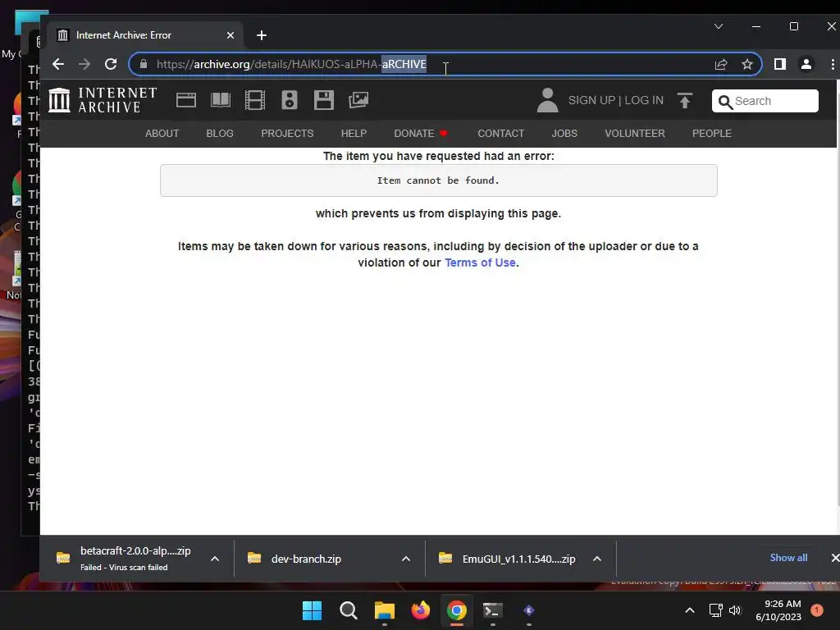Open the VOLUNTEER menu item
Viewport: 840px width, 630px height.
pyautogui.click(x=635, y=134)
